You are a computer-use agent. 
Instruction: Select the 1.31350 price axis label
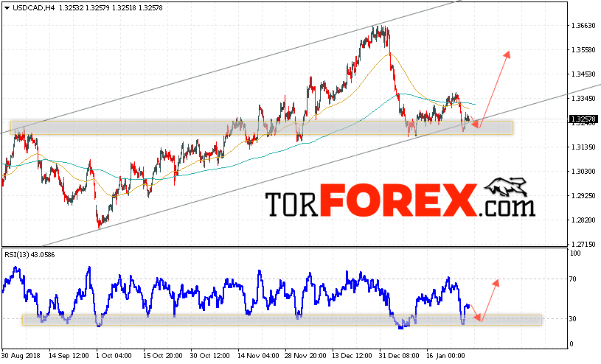(583, 147)
